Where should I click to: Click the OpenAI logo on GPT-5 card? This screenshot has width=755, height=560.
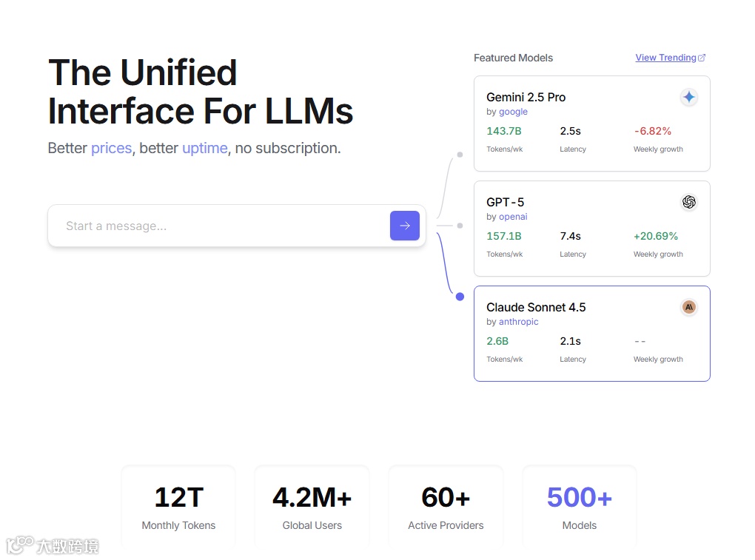(689, 202)
